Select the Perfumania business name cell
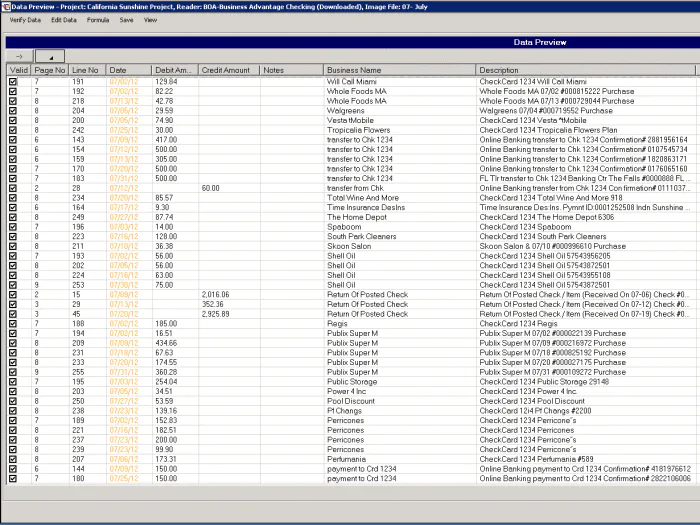This screenshot has width=700, height=525. pos(400,459)
